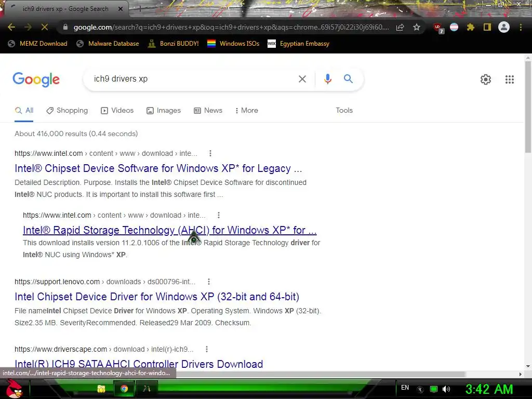
Task: Open Bonzi BUDDY! bookmark
Action: (x=174, y=44)
